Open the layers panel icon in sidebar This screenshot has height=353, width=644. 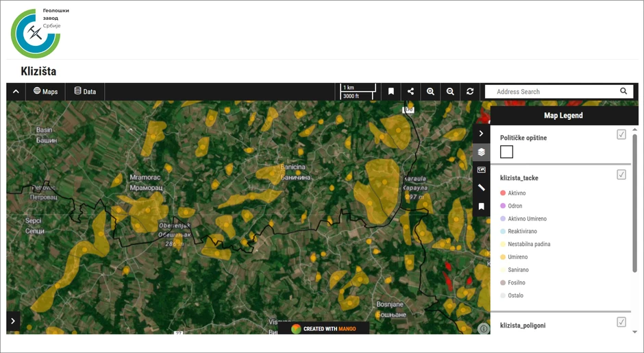(x=482, y=152)
